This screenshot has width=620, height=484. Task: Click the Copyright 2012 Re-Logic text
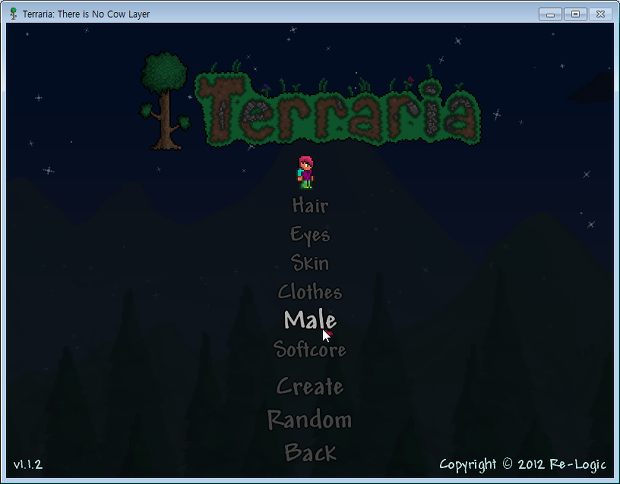tap(523, 465)
